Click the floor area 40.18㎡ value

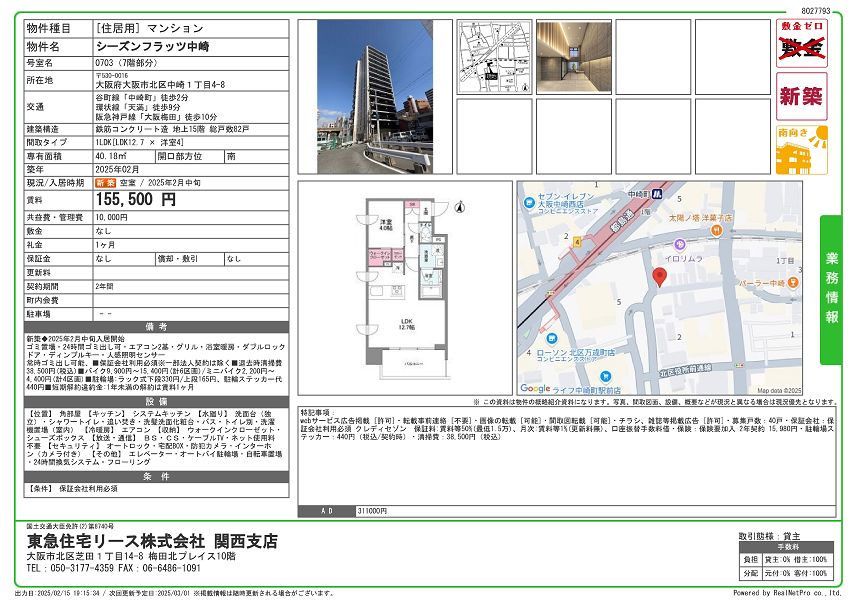111,156
